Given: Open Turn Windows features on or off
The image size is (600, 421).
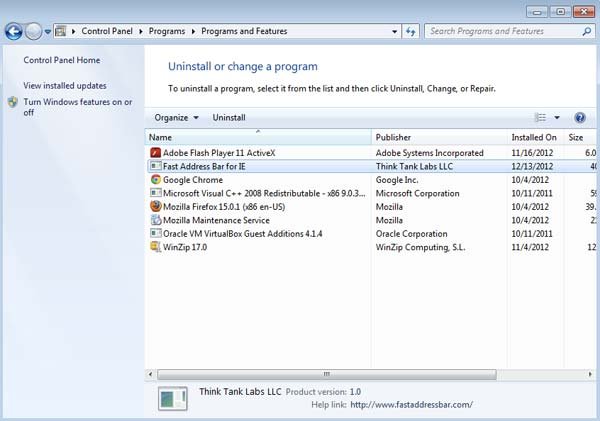Looking at the screenshot, I should pyautogui.click(x=78, y=107).
